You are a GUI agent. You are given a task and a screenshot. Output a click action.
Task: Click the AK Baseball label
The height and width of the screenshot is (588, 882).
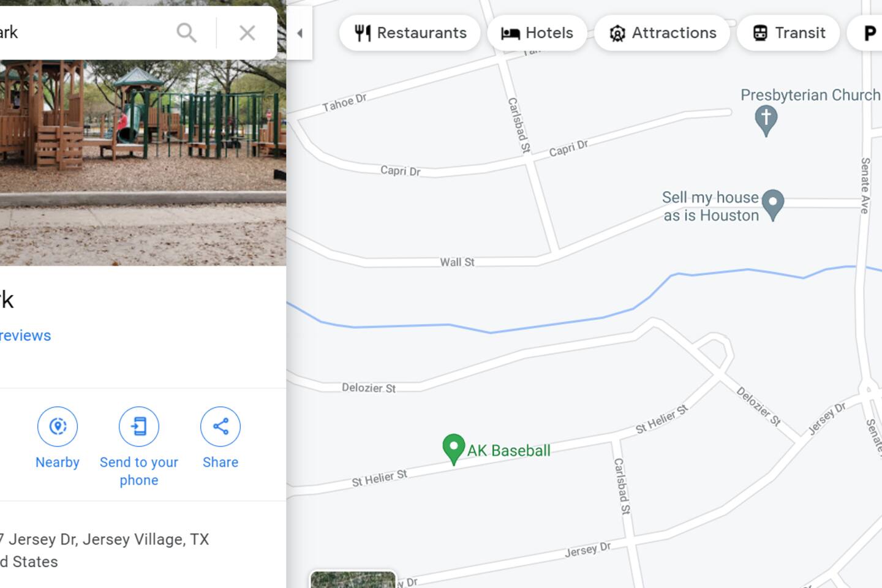509,451
